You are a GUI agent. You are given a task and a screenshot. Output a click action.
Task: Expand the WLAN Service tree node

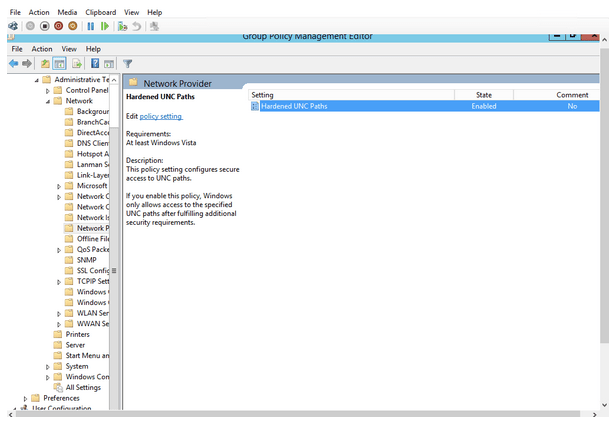click(59, 314)
